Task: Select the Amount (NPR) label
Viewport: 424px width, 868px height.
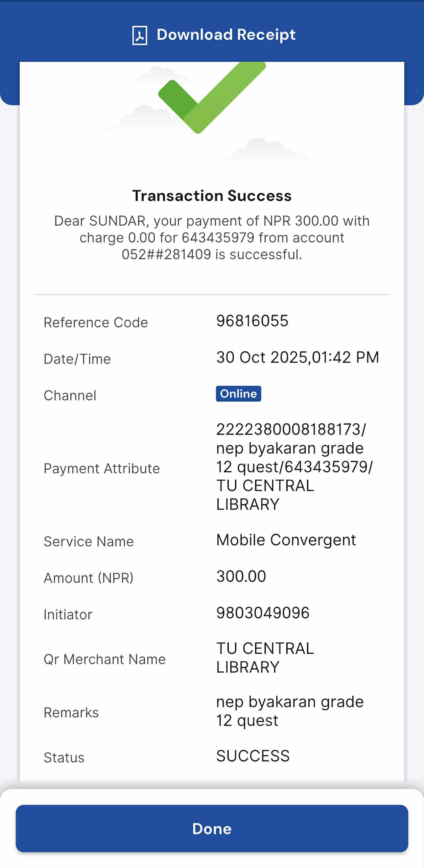Action: click(88, 578)
